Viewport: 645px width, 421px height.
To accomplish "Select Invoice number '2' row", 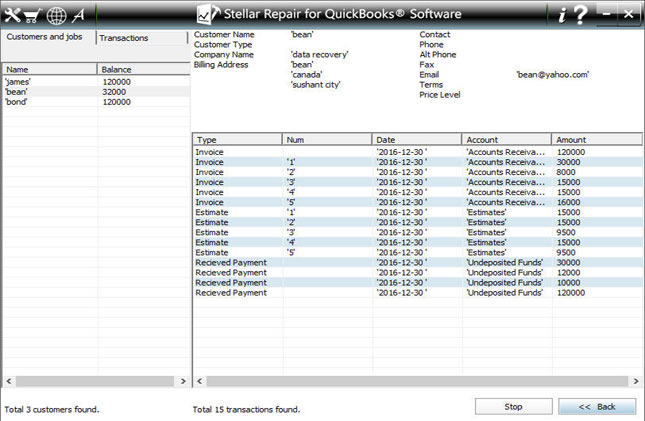I will click(x=417, y=172).
